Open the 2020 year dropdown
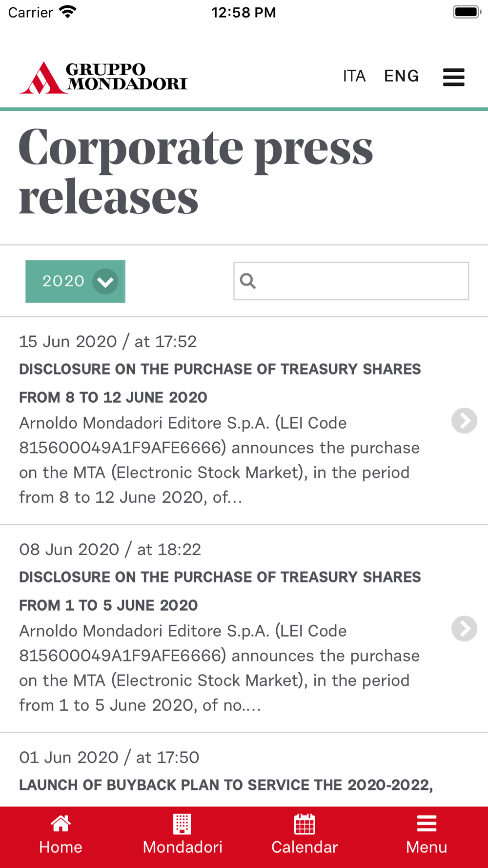This screenshot has width=488, height=868. pos(63,281)
